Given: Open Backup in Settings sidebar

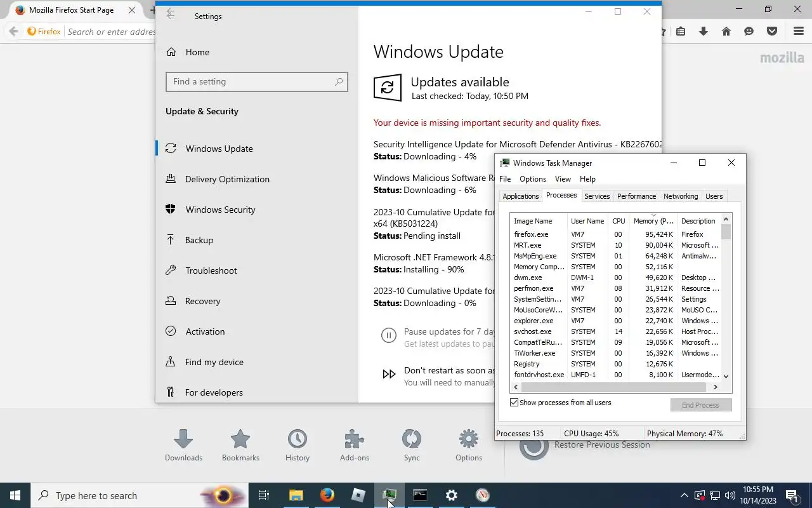Looking at the screenshot, I should (199, 240).
